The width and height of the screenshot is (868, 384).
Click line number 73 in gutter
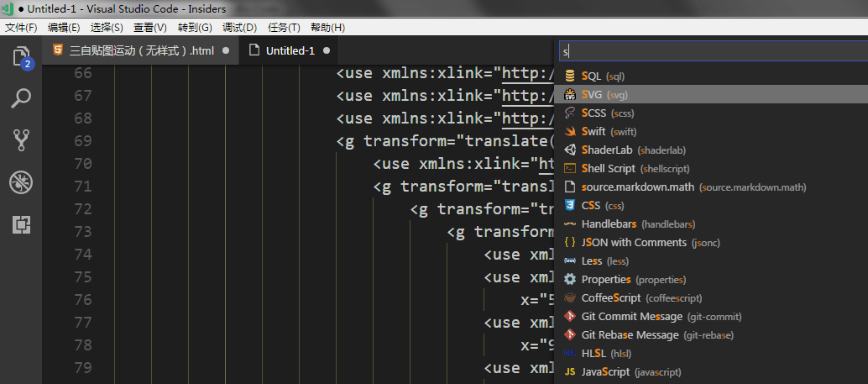pos(82,231)
